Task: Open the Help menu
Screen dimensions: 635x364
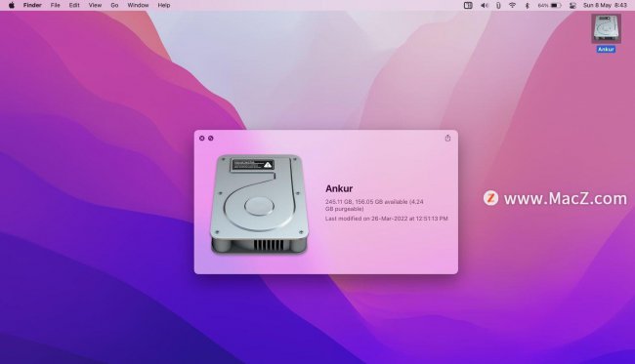Action: (x=164, y=5)
